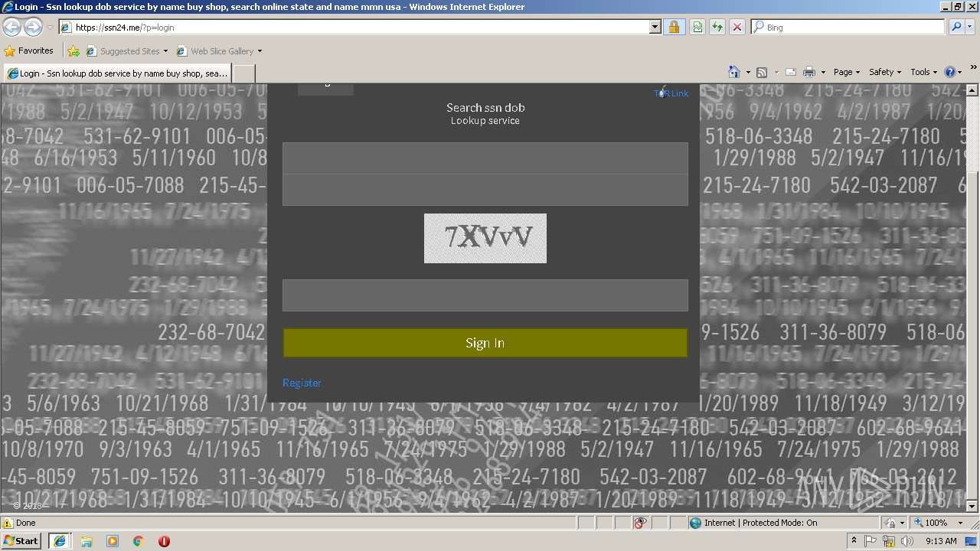
Task: Open the Tools menu
Action: click(x=923, y=72)
